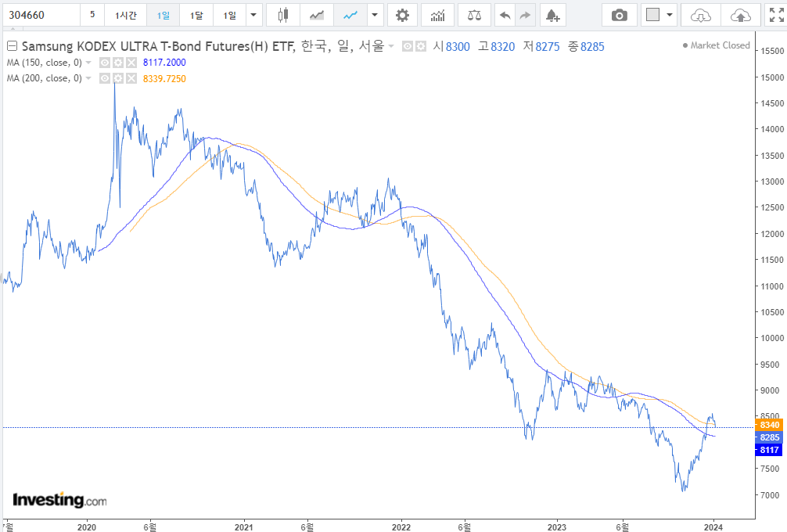Collapse the indicator legend box

pyautogui.click(x=12, y=46)
